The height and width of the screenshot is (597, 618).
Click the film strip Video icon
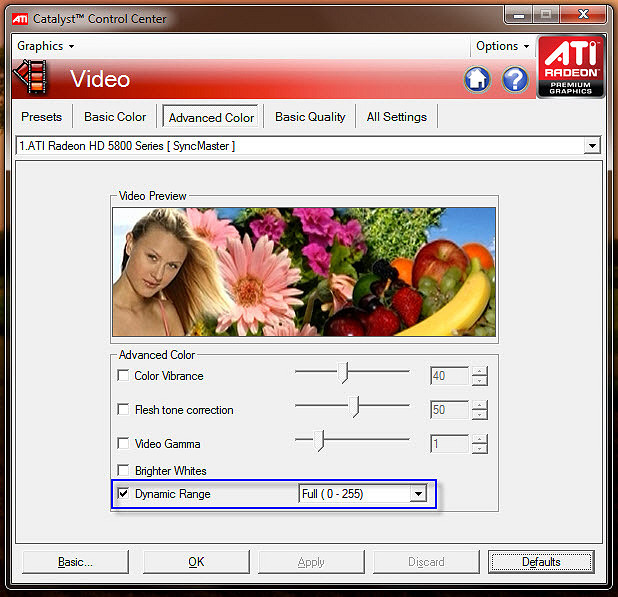click(31, 76)
